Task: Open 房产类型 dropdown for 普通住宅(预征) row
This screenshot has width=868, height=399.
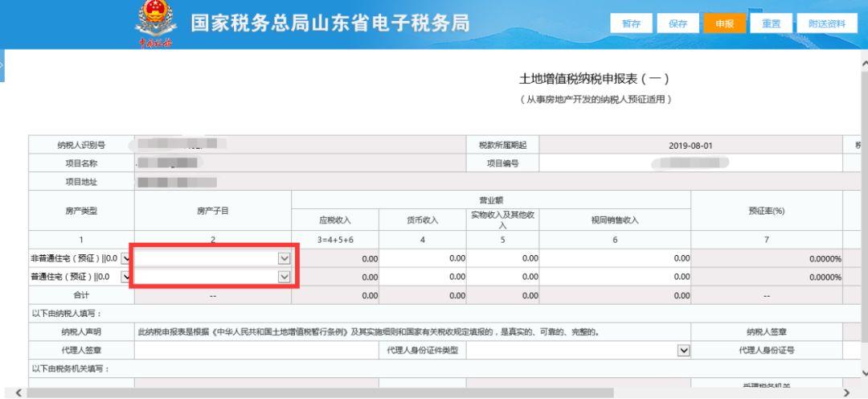Action: coord(127,277)
